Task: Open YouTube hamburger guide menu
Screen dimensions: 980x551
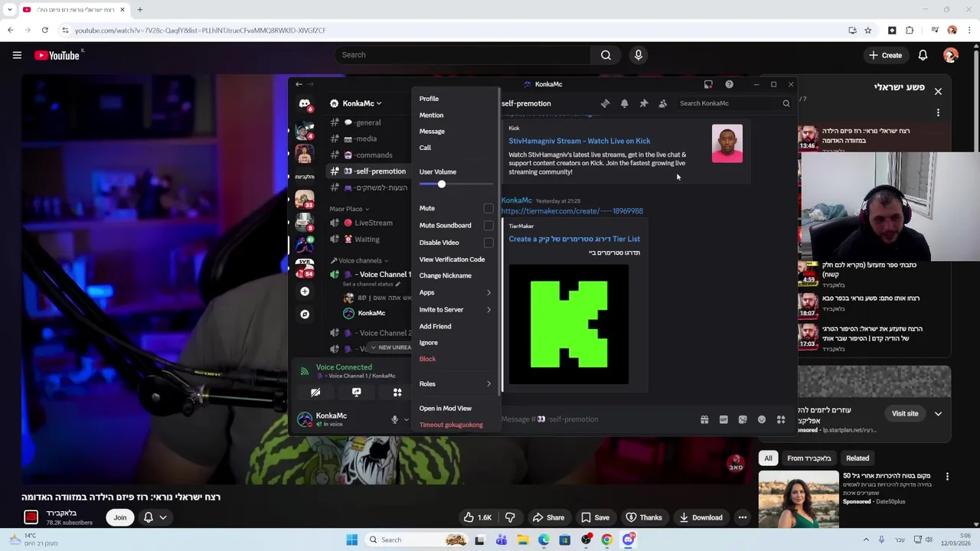Action: point(17,55)
